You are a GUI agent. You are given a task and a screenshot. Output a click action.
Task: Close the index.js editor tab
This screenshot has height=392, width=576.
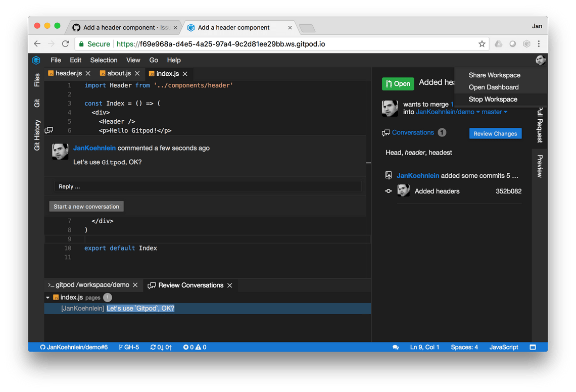185,74
